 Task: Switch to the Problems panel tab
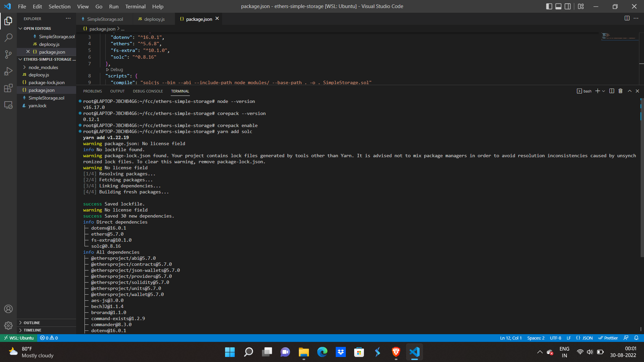click(93, 91)
